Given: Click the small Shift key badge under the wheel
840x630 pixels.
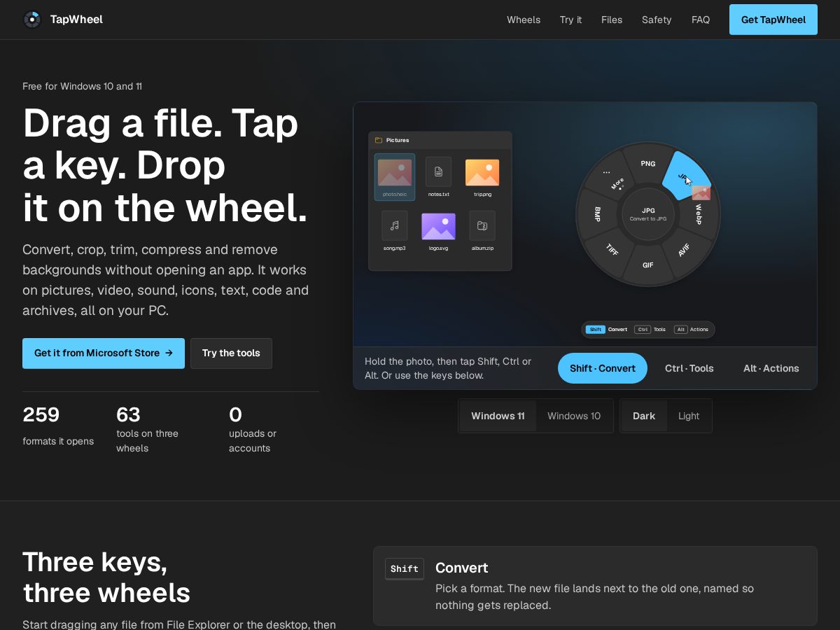Looking at the screenshot, I should point(595,330).
